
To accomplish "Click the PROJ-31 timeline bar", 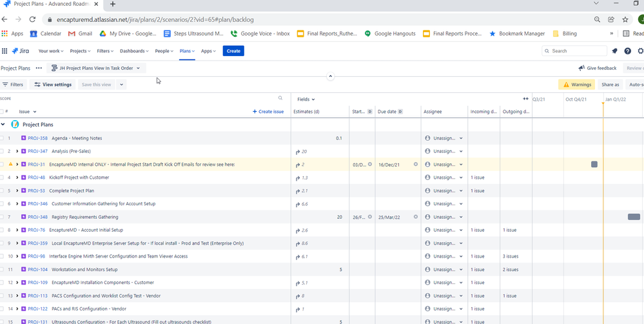I will pyautogui.click(x=594, y=165).
